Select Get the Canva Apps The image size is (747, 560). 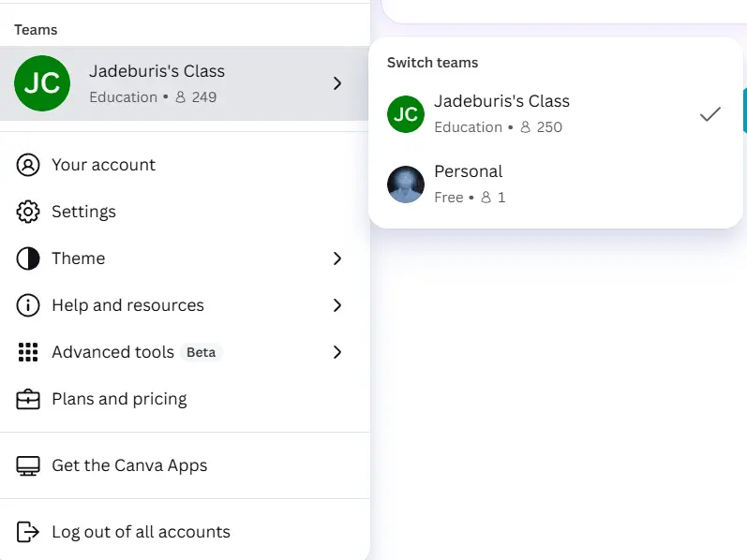[185, 465]
